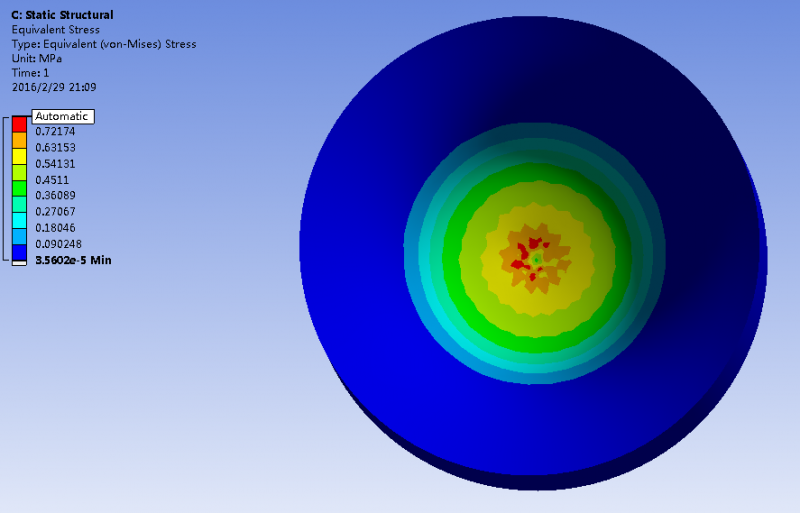Select the orange legend color band
Image resolution: width=800 pixels, height=513 pixels.
click(19, 140)
